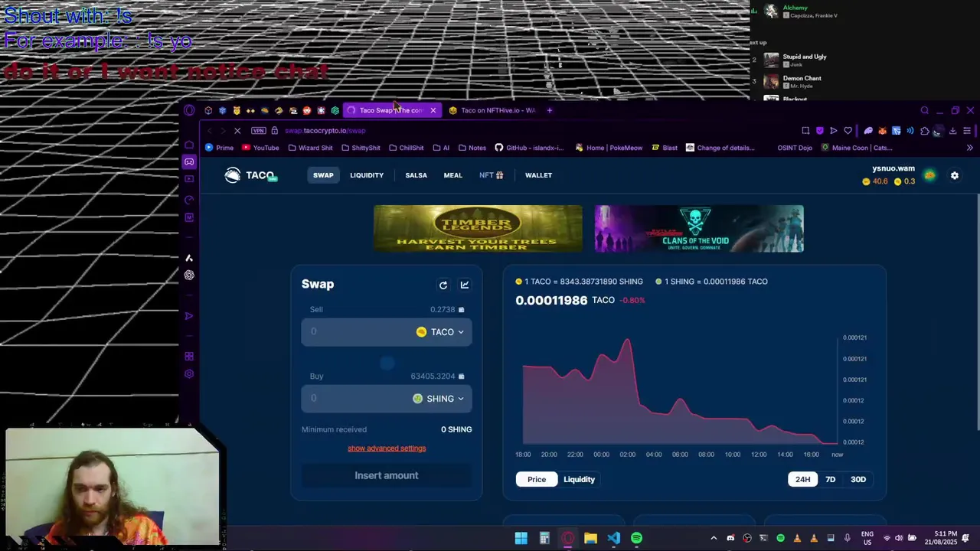Click the volume icon in system tray
Image resolution: width=980 pixels, height=551 pixels.
coord(898,538)
